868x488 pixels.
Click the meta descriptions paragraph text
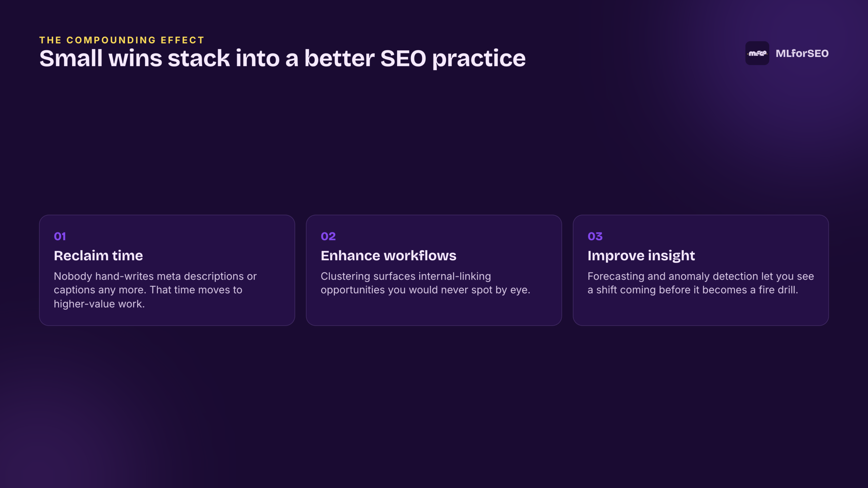pyautogui.click(x=155, y=290)
